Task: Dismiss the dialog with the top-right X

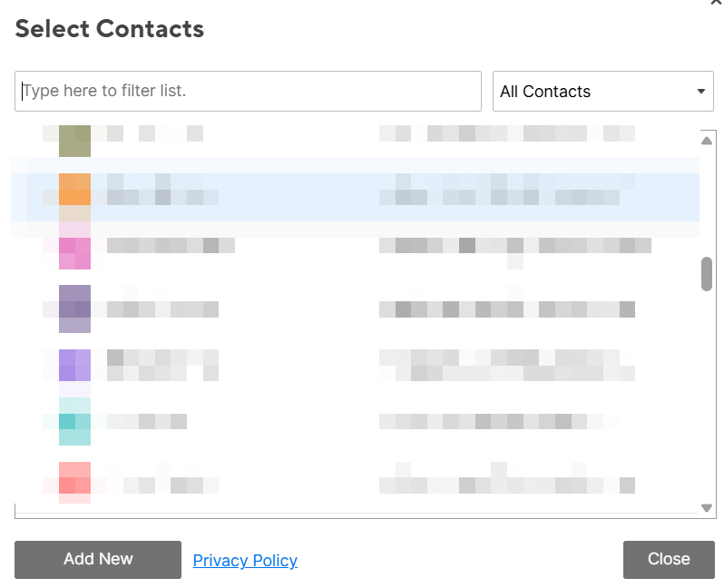Action: point(716,2)
